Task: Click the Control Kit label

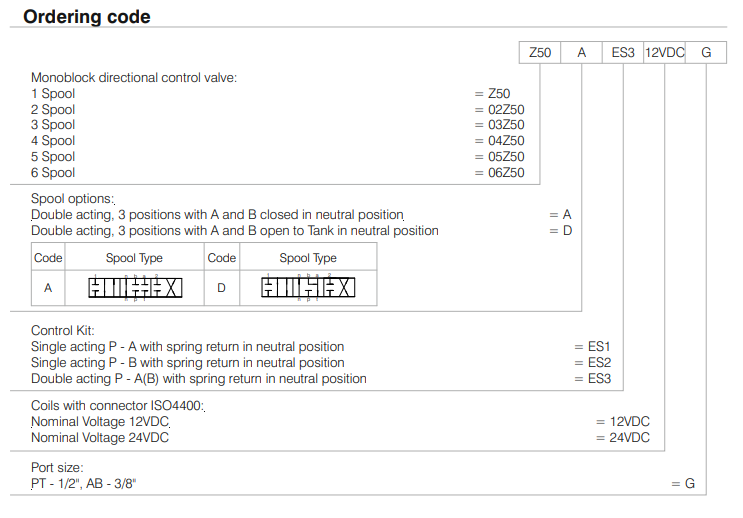Action: coord(65,331)
